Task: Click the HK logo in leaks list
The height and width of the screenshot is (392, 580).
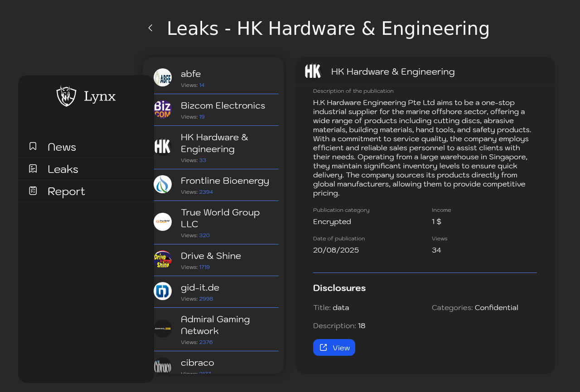Action: (163, 147)
